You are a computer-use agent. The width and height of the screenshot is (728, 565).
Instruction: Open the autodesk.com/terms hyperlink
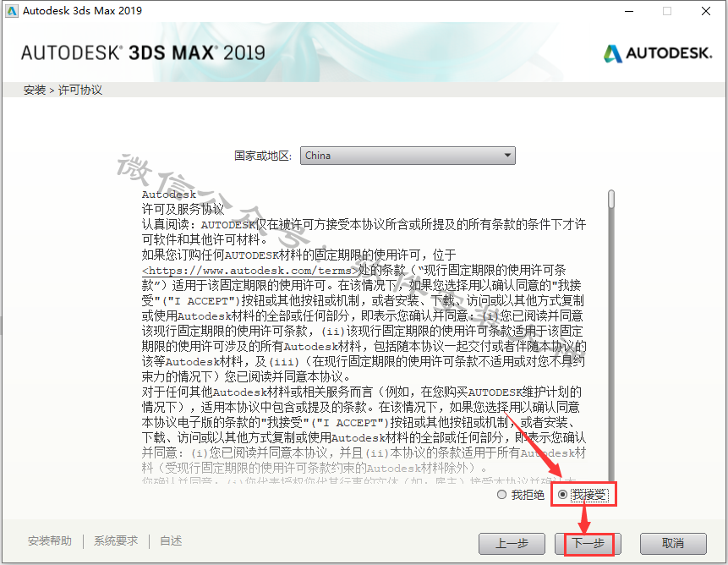click(x=251, y=271)
